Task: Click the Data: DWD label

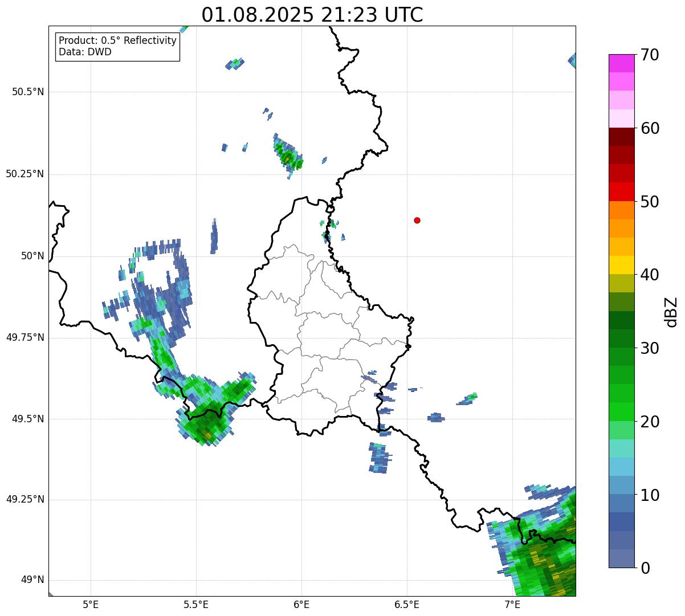Action: tap(85, 52)
